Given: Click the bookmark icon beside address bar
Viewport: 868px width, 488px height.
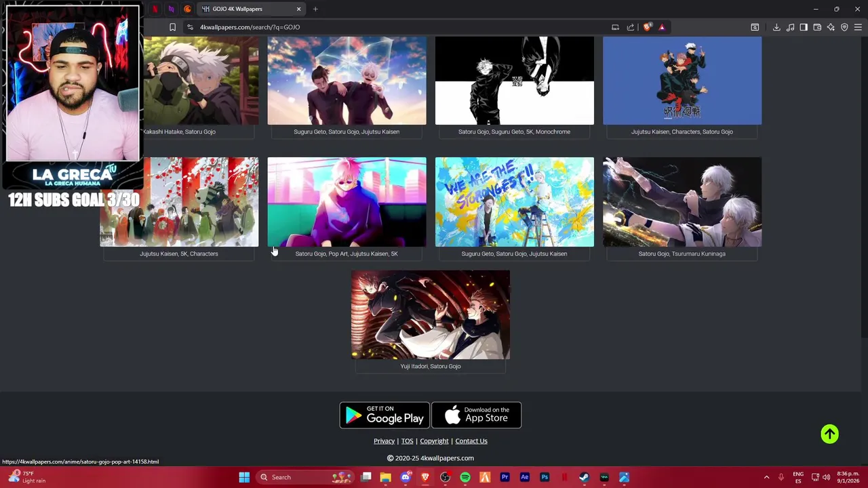Looking at the screenshot, I should pyautogui.click(x=172, y=27).
